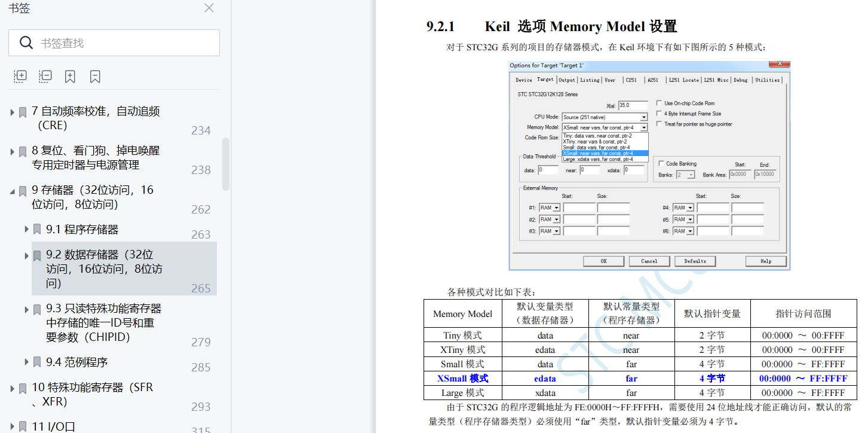This screenshot has height=433, width=868.
Task: Collapse chapter 9 存储器 bookmark
Action: pos(12,191)
